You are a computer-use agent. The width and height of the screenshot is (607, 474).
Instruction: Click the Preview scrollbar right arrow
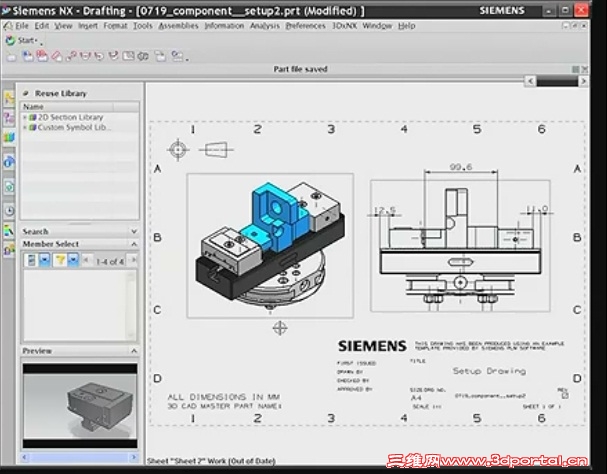tap(134, 457)
